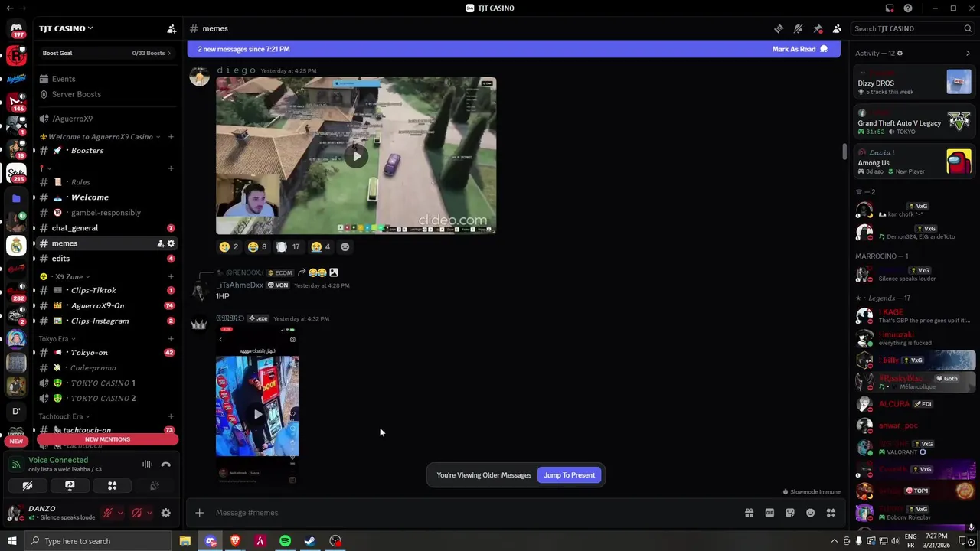The image size is (980, 551).
Task: Open User Settings gear icon
Action: pos(165,513)
